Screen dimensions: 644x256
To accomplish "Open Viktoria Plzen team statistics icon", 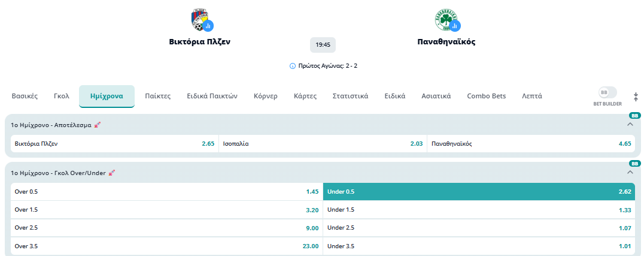I will click(208, 26).
